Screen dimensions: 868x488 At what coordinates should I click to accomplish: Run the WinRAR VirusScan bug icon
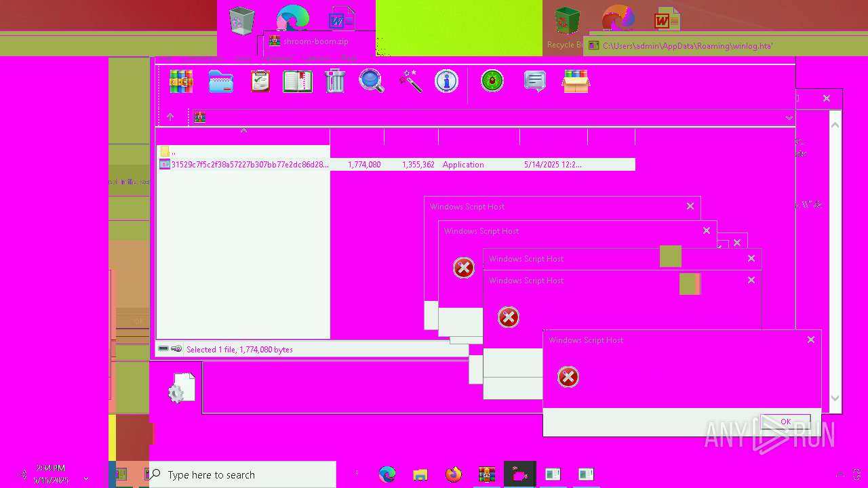pos(492,81)
